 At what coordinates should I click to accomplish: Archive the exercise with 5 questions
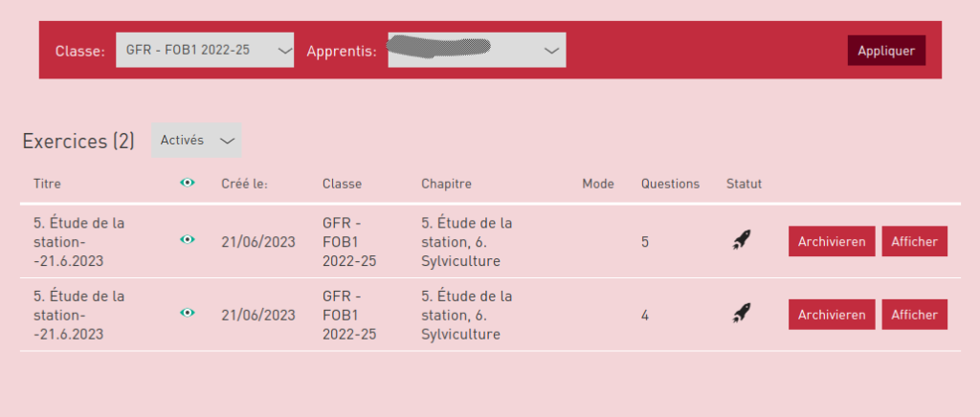(x=832, y=242)
